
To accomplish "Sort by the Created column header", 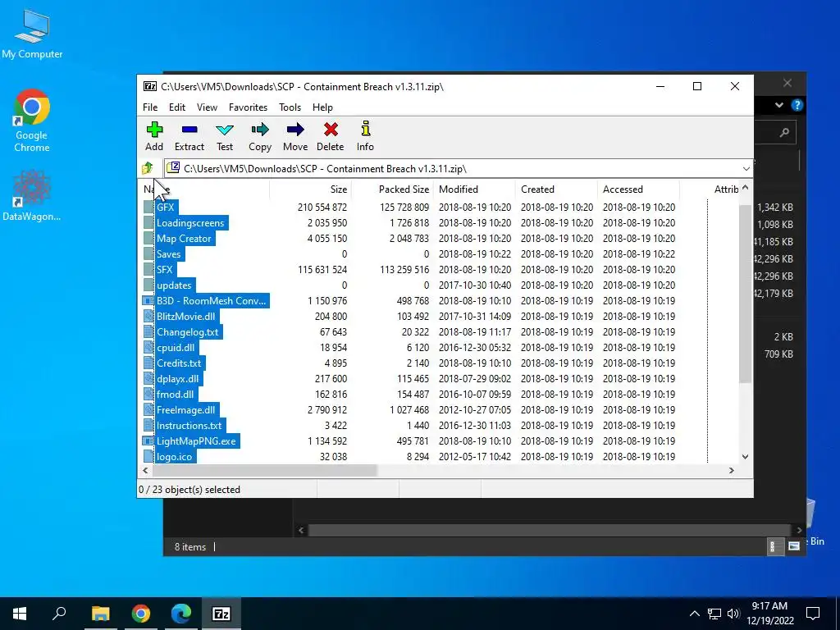I will 557,189.
